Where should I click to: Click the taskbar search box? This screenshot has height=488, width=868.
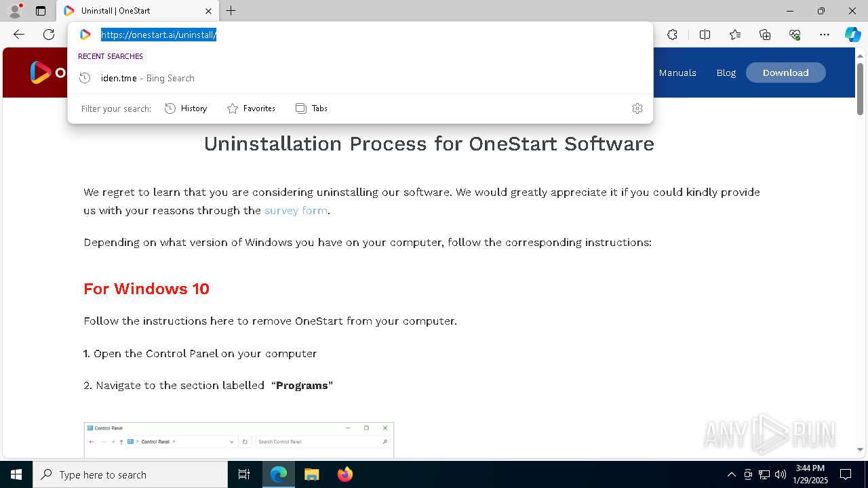click(x=130, y=474)
